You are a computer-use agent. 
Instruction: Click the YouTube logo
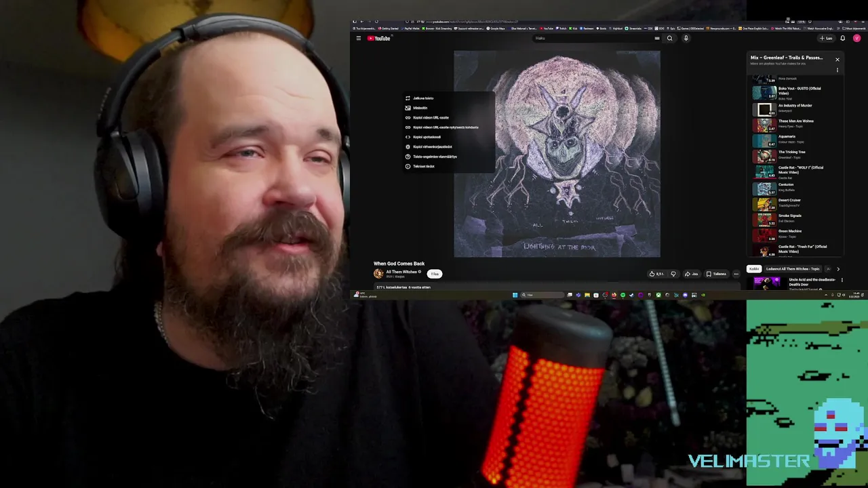[379, 38]
